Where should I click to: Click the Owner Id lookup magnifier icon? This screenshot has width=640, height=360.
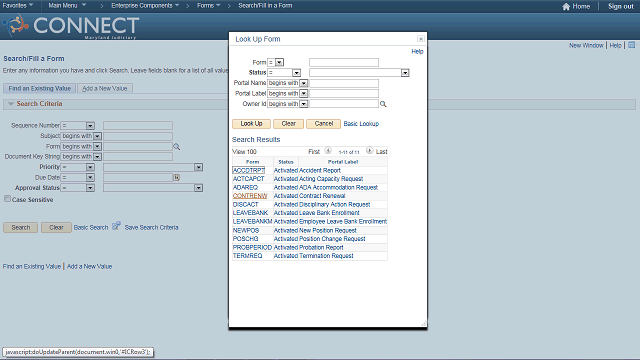point(383,104)
